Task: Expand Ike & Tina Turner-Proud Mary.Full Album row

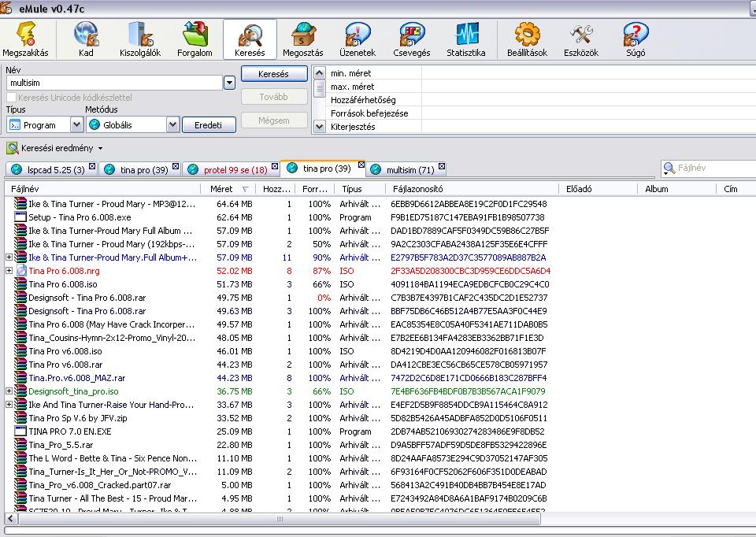Action: click(9, 257)
